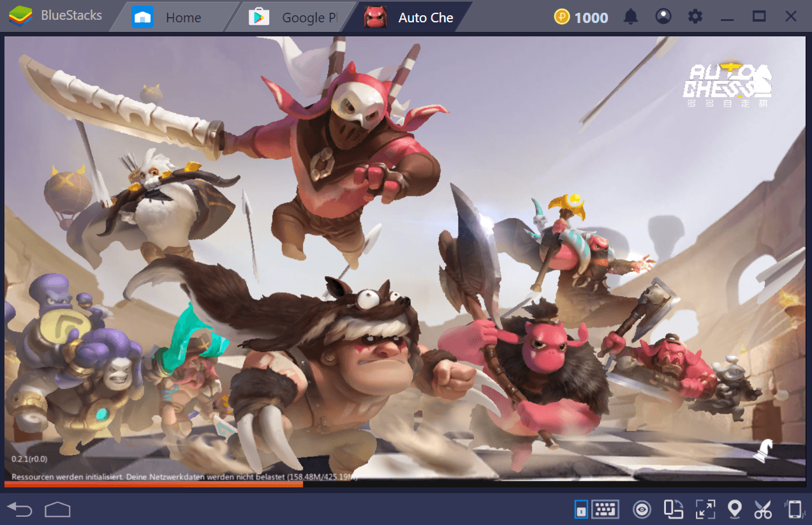Enter fullscreen mode

[x=705, y=509]
